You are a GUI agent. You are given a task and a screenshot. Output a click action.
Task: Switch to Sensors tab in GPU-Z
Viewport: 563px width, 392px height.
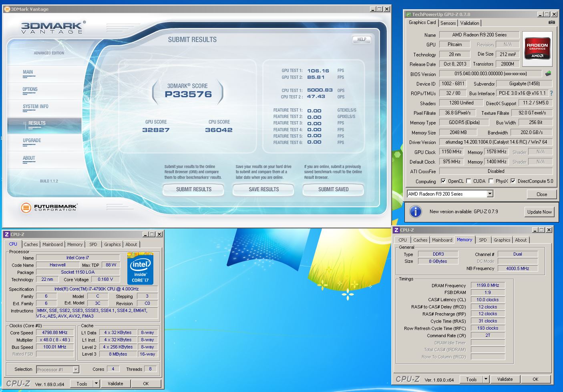(448, 23)
